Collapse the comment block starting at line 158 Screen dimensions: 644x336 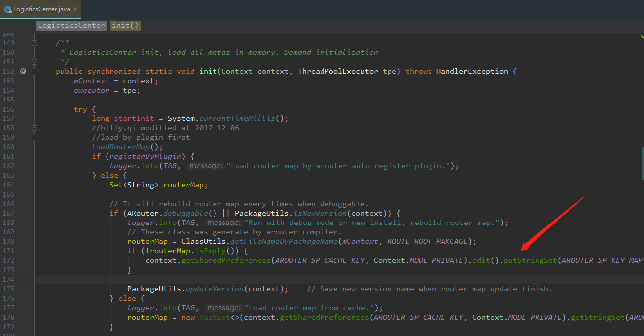coord(34,128)
